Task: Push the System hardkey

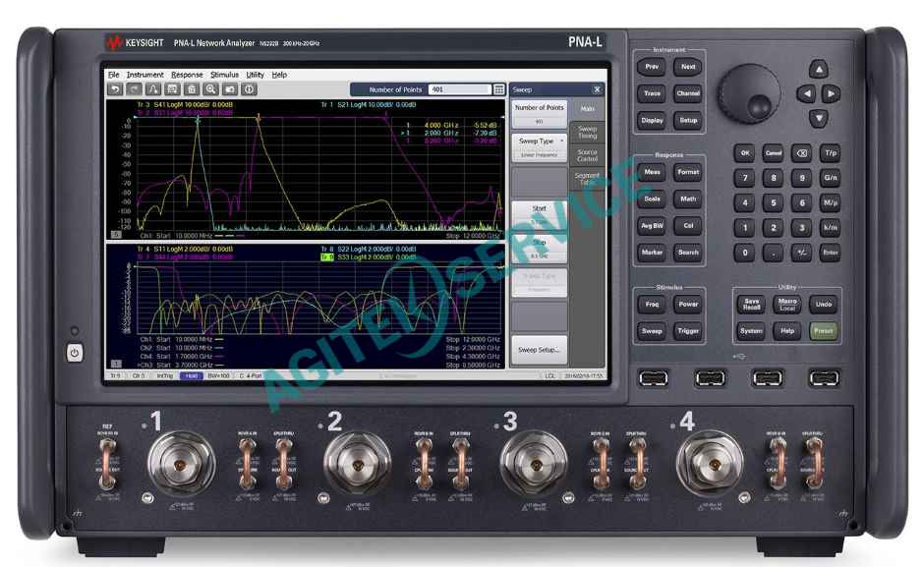Action: [x=751, y=330]
